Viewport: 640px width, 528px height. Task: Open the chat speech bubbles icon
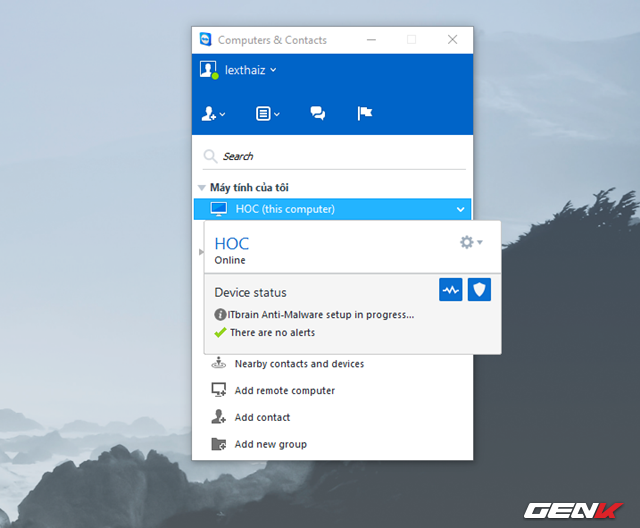point(318,114)
